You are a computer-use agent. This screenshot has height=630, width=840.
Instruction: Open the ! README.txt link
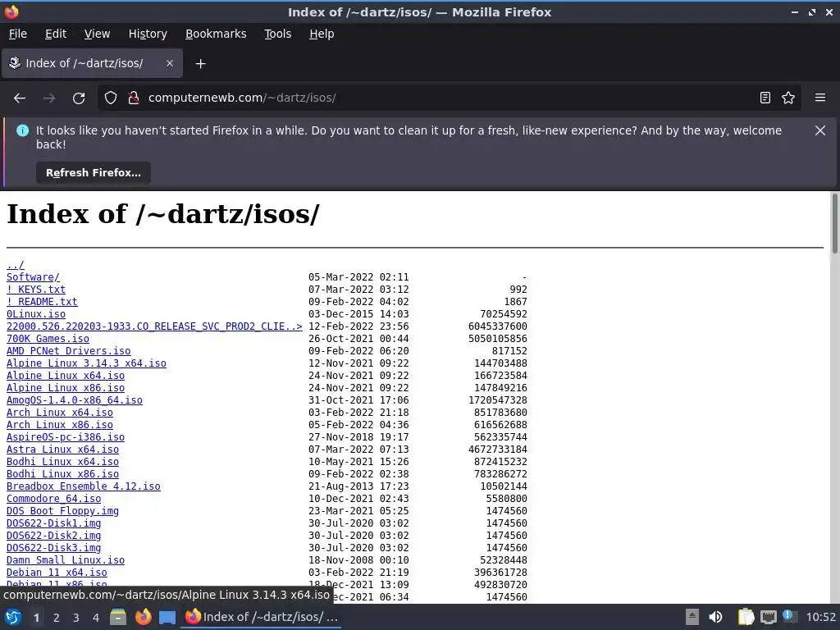[x=42, y=302]
